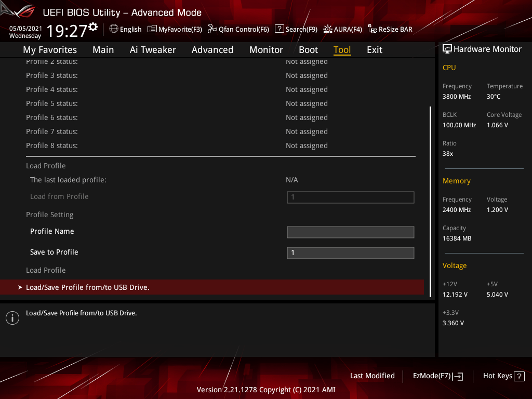Open the language globe icon for English
The width and height of the screenshot is (532, 399).
pyautogui.click(x=114, y=29)
